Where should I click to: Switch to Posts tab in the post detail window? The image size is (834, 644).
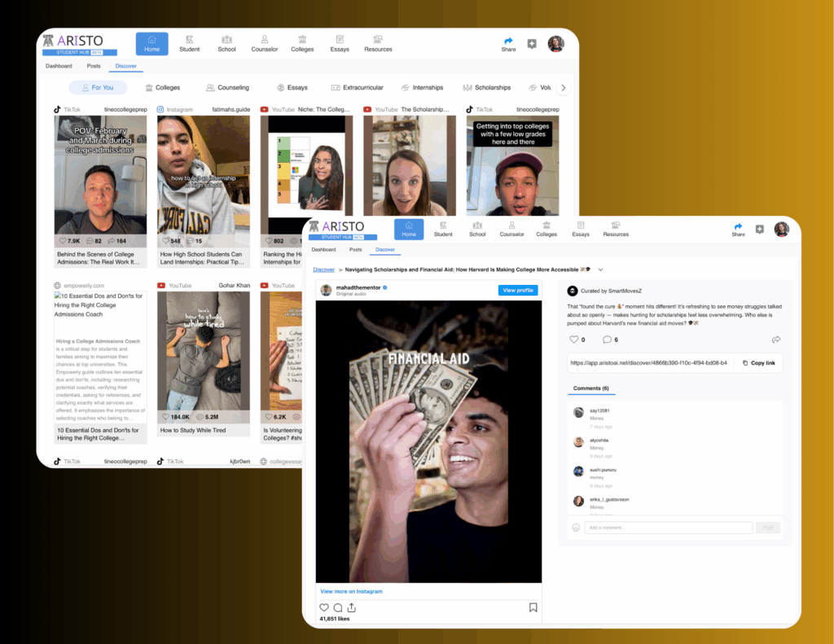pyautogui.click(x=355, y=249)
